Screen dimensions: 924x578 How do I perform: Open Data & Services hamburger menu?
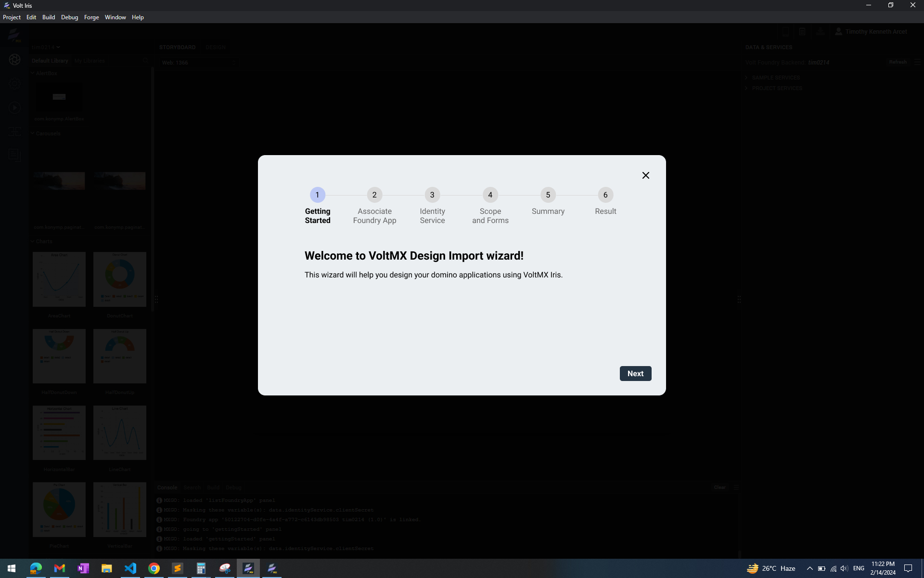917,62
